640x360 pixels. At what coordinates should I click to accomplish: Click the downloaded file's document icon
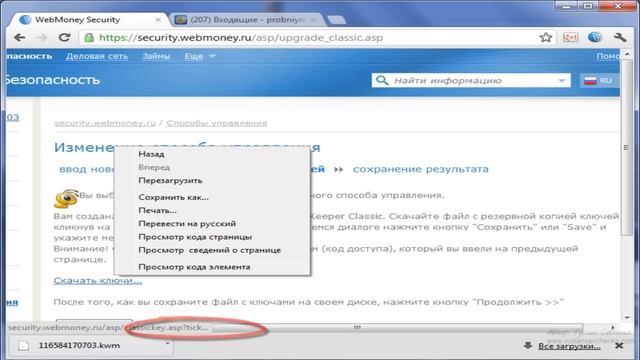click(23, 345)
